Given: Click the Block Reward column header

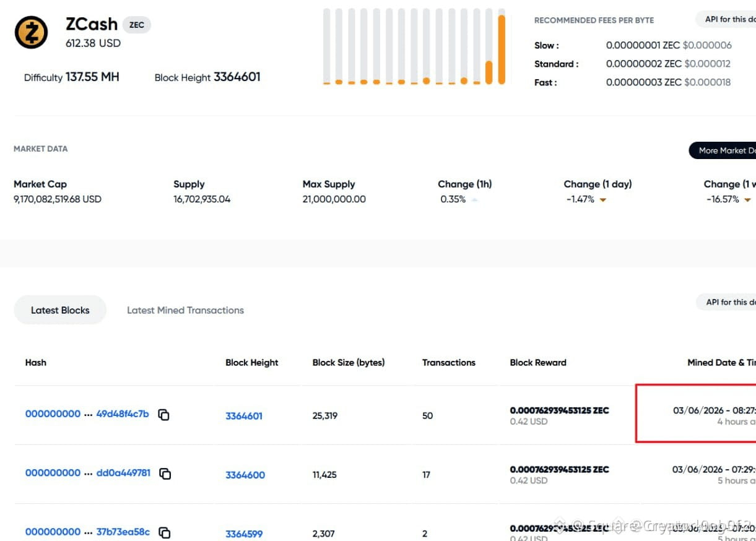Looking at the screenshot, I should [538, 363].
